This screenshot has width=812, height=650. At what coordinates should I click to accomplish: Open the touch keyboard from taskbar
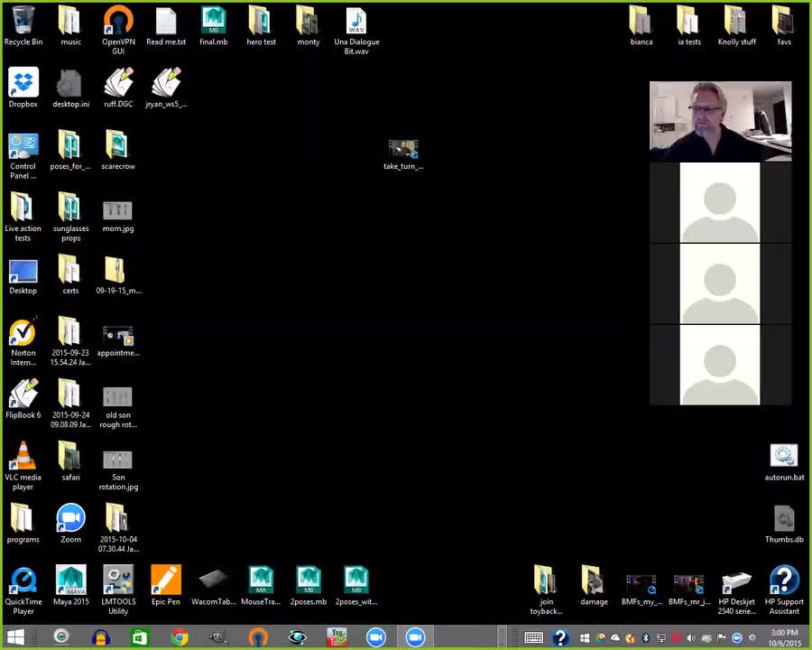coord(533,637)
